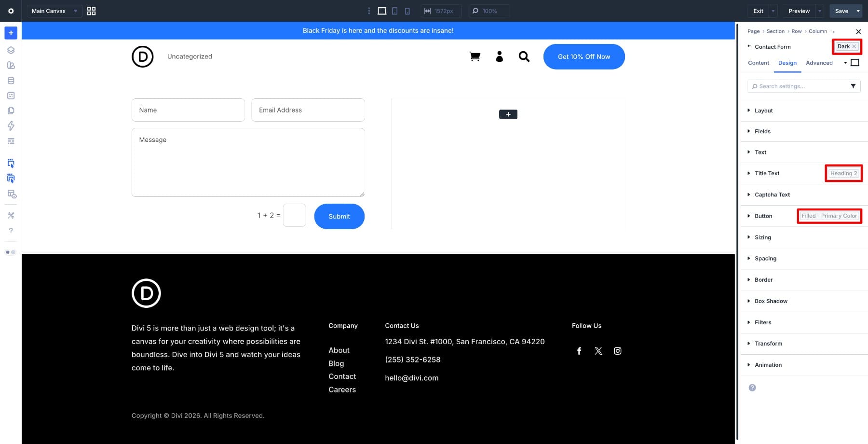
Task: Switch to desktop view icon
Action: coord(382,11)
